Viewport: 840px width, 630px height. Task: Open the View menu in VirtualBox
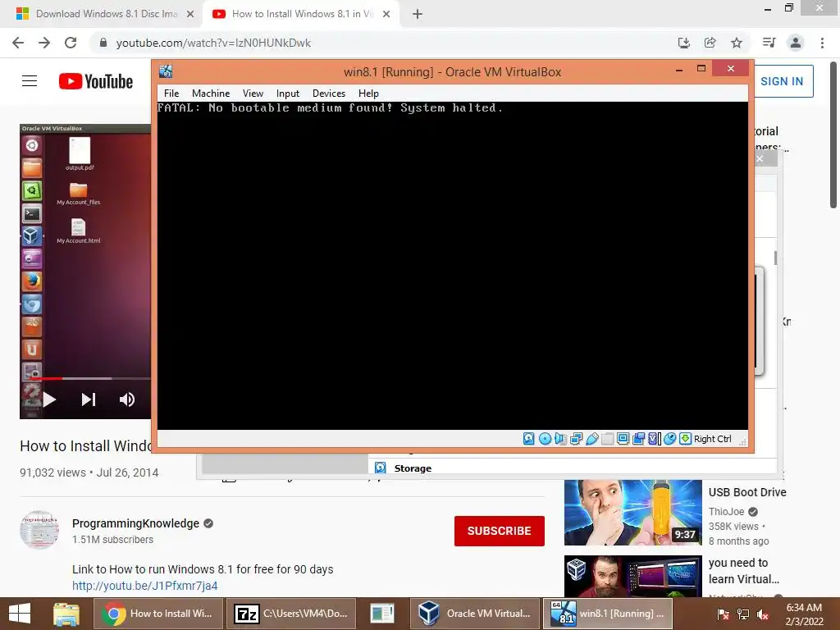pyautogui.click(x=253, y=94)
